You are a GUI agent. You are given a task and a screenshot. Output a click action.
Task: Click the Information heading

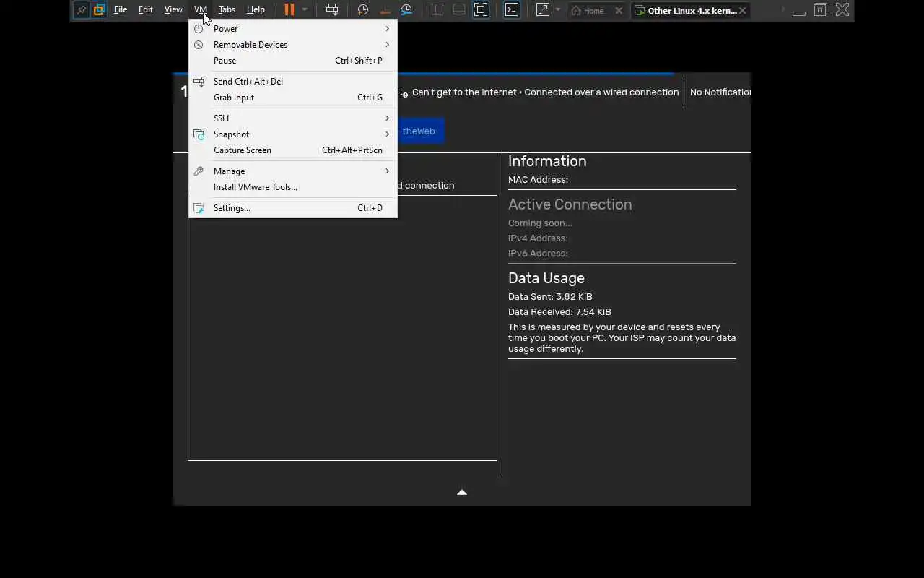pos(547,161)
